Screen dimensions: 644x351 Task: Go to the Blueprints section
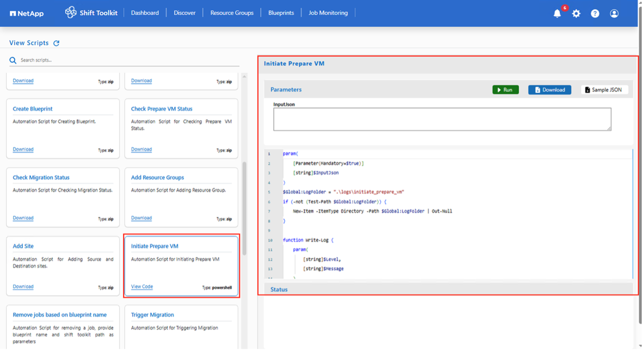point(281,13)
